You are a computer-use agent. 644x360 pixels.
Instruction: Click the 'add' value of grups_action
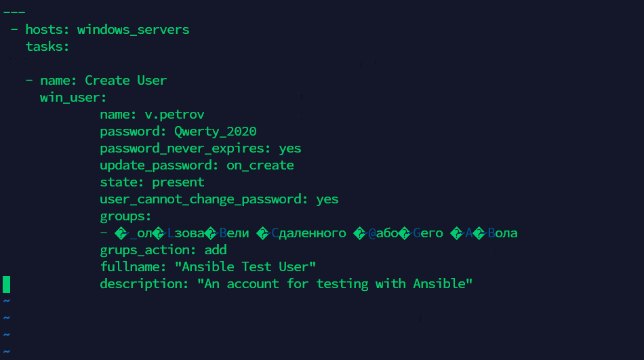[x=216, y=250]
